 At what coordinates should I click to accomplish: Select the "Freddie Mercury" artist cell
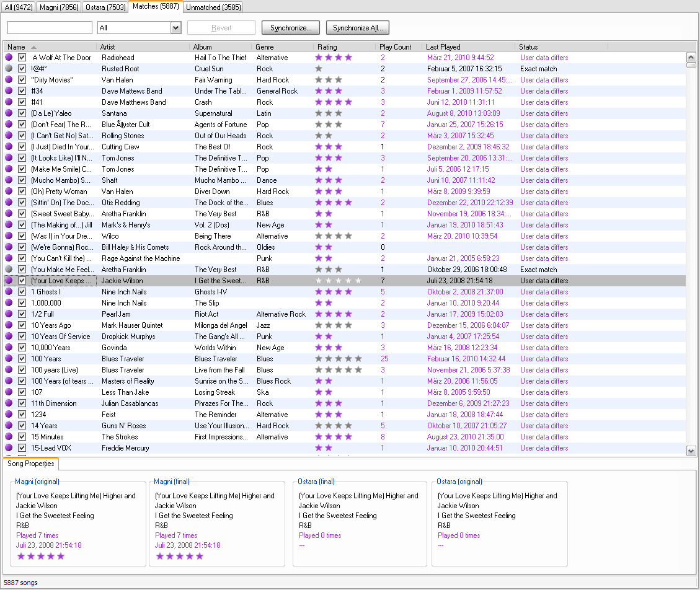125,447
